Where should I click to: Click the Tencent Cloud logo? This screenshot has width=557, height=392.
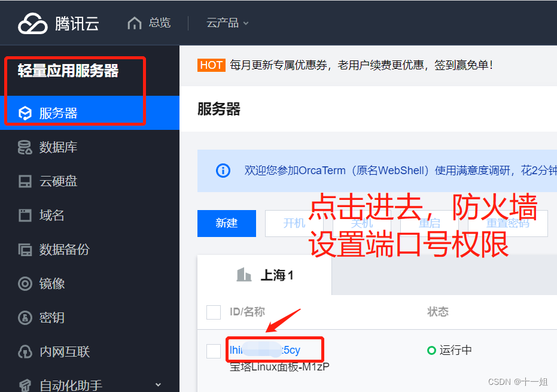click(59, 23)
